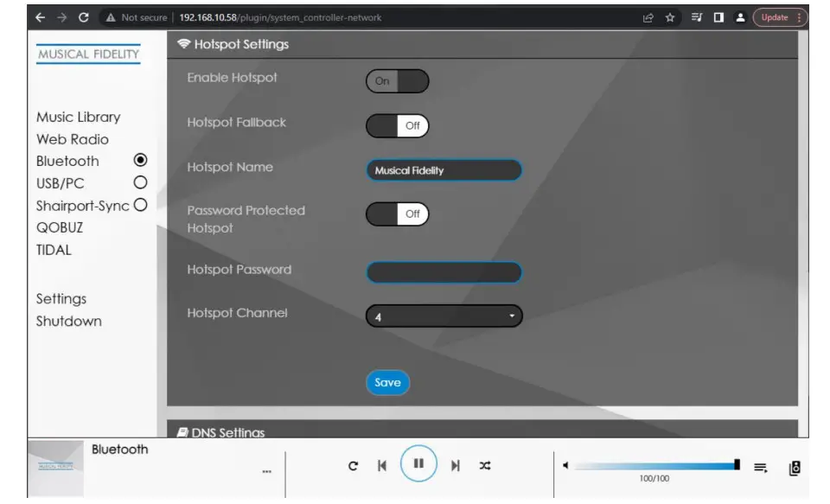This screenshot has width=830, height=504.
Task: Open the three-dot track options menu
Action: [267, 470]
